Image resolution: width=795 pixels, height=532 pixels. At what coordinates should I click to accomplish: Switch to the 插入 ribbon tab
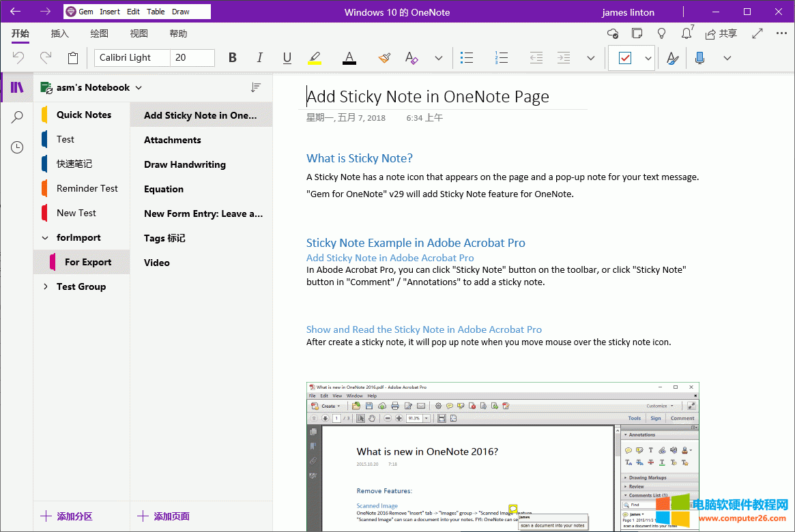[59, 33]
